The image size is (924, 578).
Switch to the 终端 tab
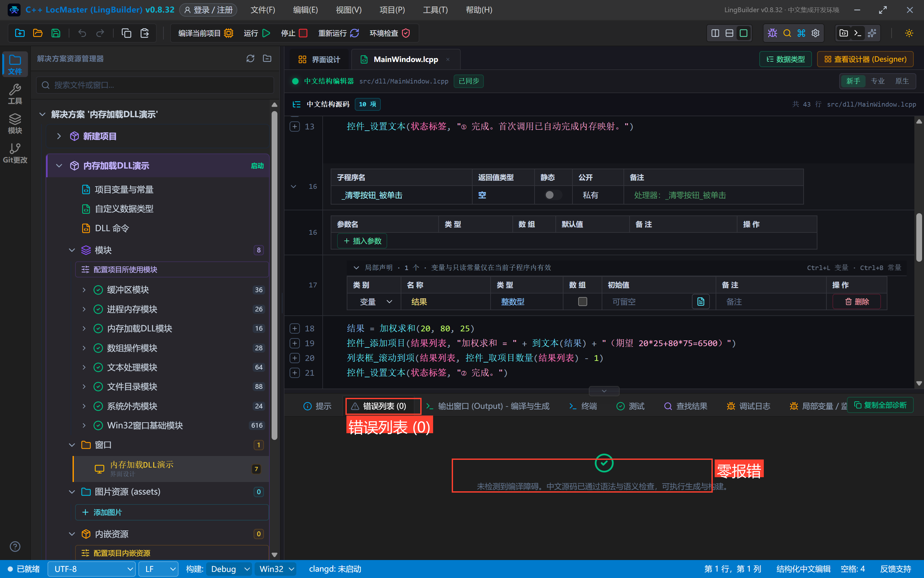click(x=583, y=406)
